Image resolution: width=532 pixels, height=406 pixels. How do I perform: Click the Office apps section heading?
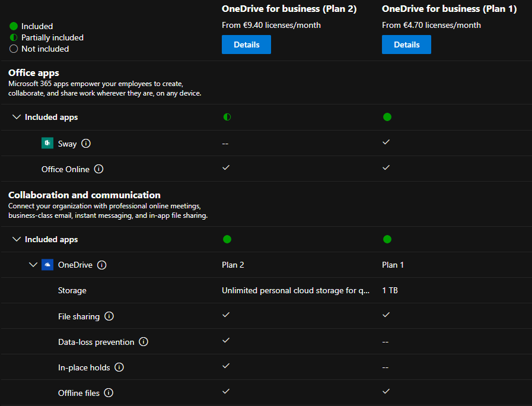click(x=34, y=72)
